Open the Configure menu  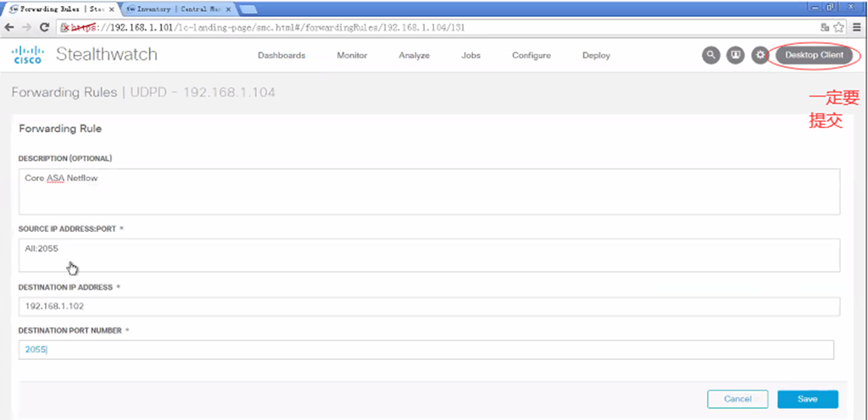click(531, 55)
